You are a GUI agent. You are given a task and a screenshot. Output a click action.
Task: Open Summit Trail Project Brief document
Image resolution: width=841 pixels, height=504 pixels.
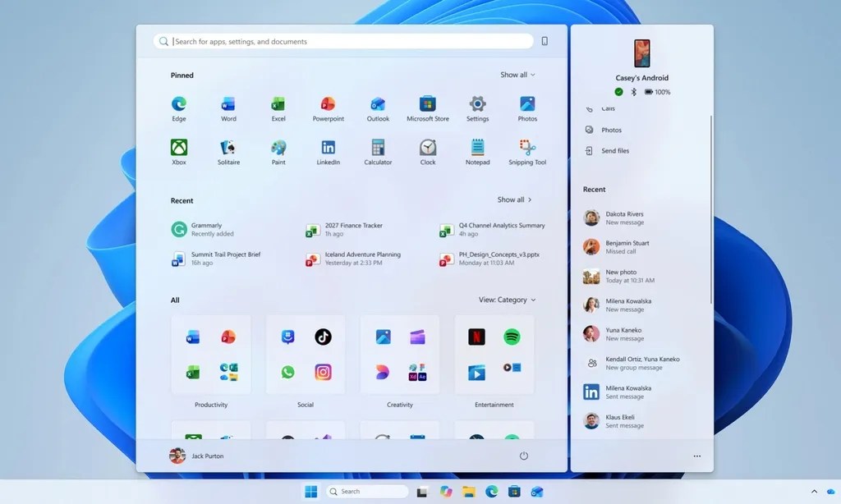[216, 259]
